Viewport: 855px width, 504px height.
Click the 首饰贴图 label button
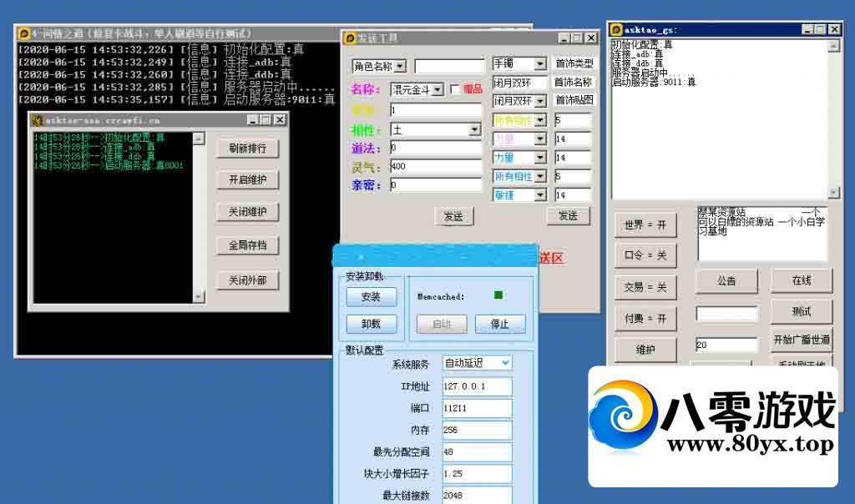pyautogui.click(x=574, y=100)
